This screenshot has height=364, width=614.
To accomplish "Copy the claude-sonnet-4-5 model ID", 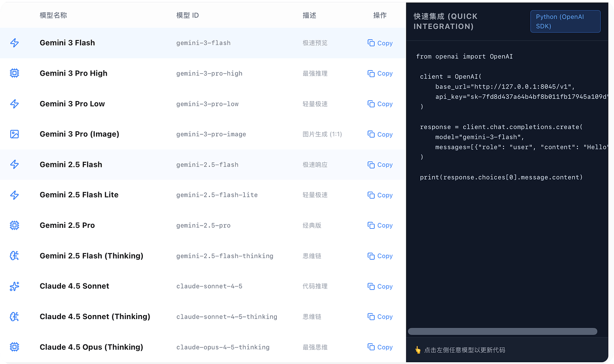I will [380, 286].
